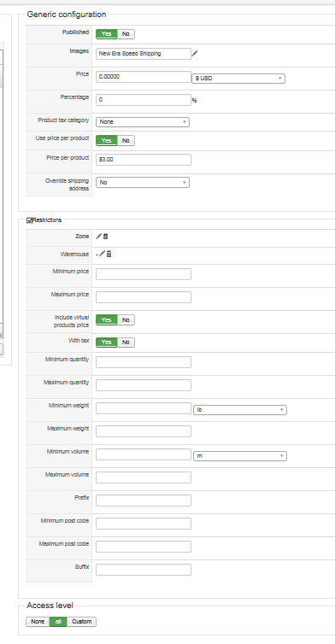The width and height of the screenshot is (335, 644).
Task: Set Access level to all
Action: 58,622
